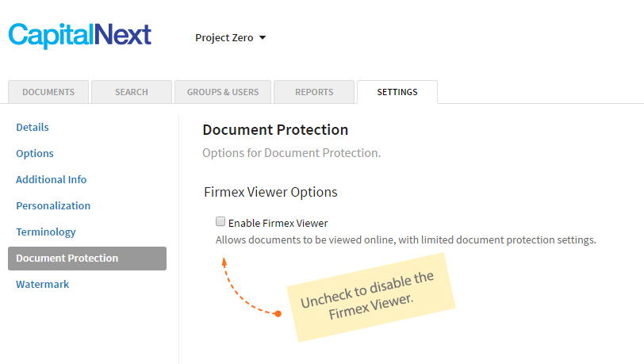Open the Terminology settings link
This screenshot has width=644, height=364.
46,232
